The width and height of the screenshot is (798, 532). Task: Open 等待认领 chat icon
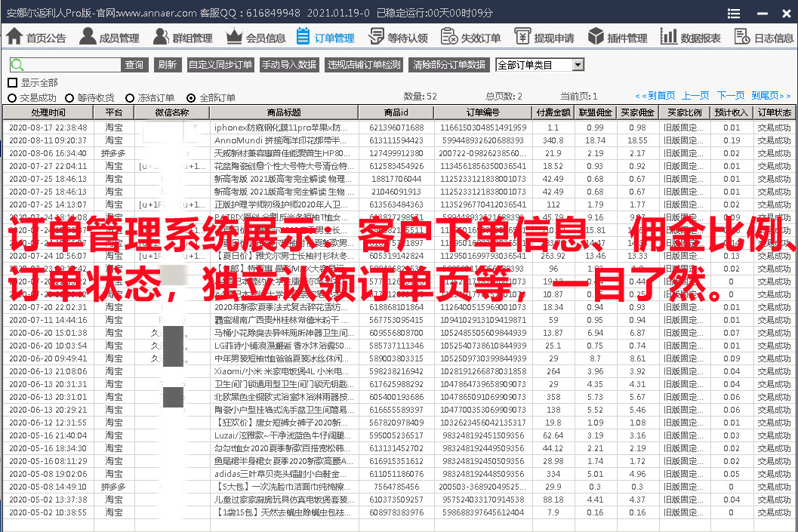coord(377,37)
